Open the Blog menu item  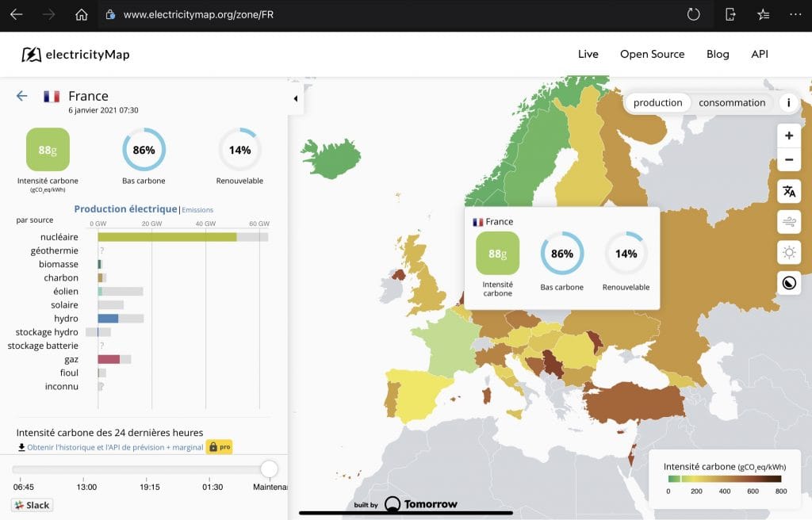(717, 54)
